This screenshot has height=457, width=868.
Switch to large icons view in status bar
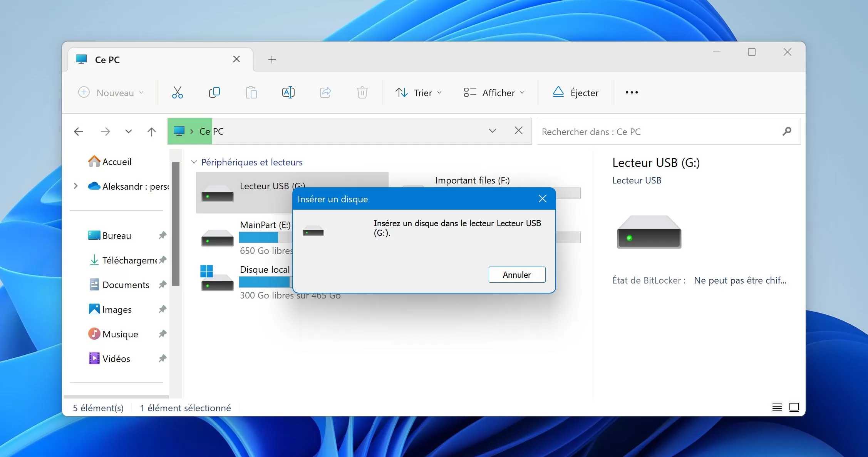pos(794,407)
